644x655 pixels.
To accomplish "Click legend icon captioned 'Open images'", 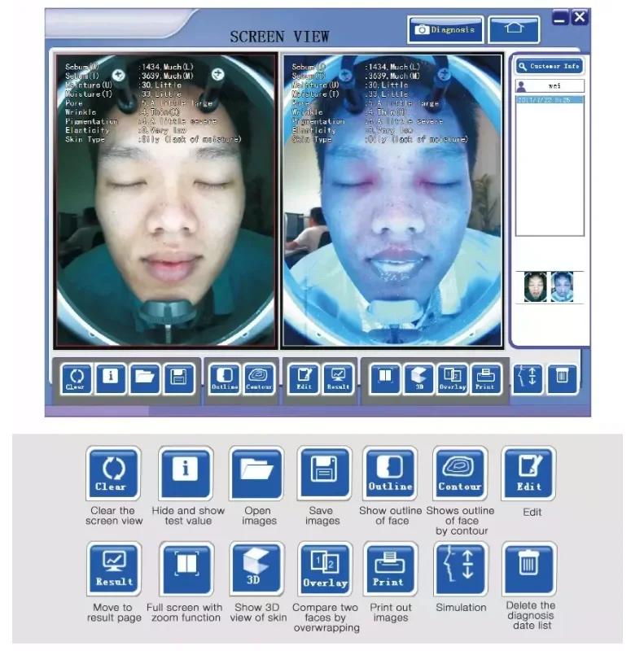I will click(256, 474).
